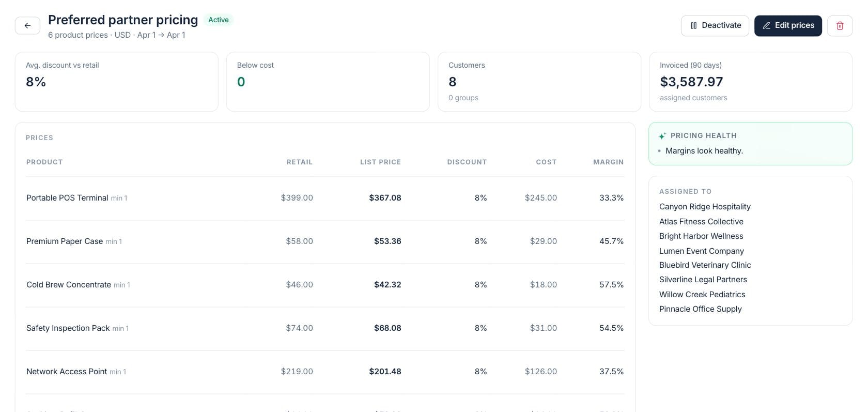The width and height of the screenshot is (868, 412).
Task: Open Willow Creek Pediatrics customer
Action: (702, 295)
